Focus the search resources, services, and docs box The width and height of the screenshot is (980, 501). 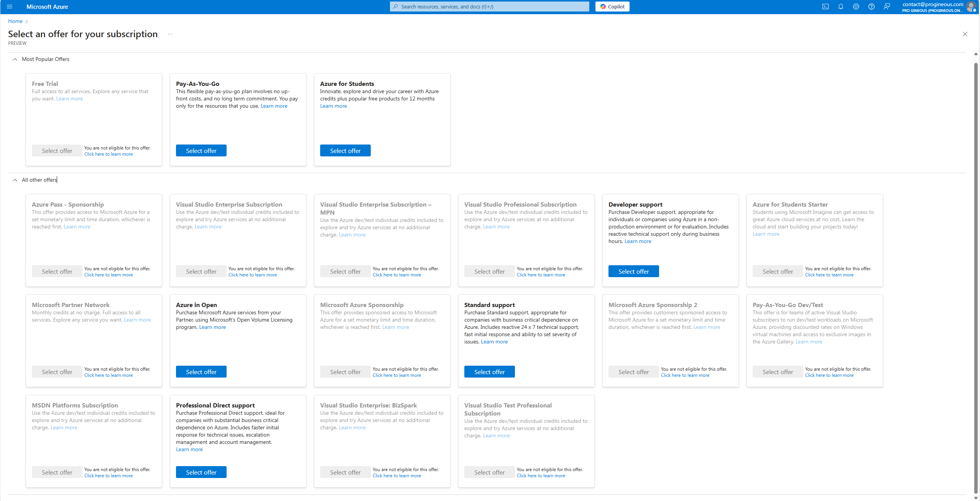pos(489,7)
